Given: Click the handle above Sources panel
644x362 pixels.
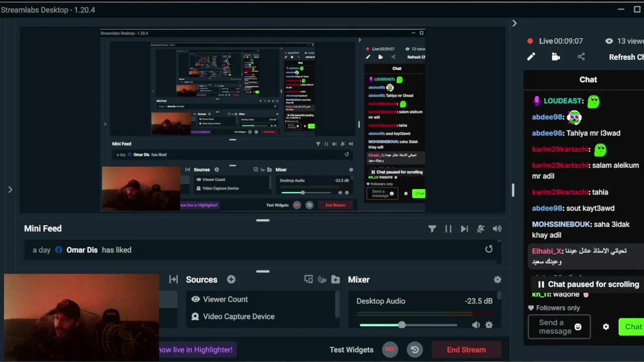Looking at the screenshot, I should [x=263, y=271].
